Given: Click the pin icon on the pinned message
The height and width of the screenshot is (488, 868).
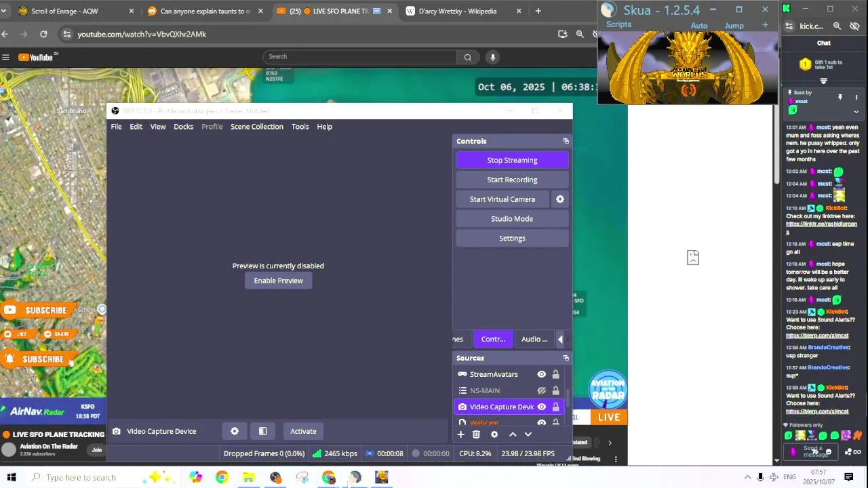Looking at the screenshot, I should (840, 97).
